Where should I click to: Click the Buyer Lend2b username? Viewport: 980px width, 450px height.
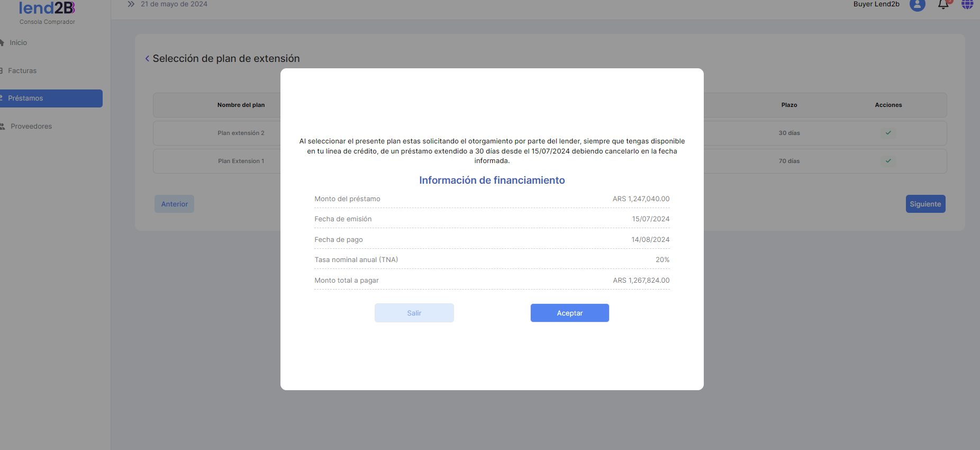pyautogui.click(x=876, y=4)
